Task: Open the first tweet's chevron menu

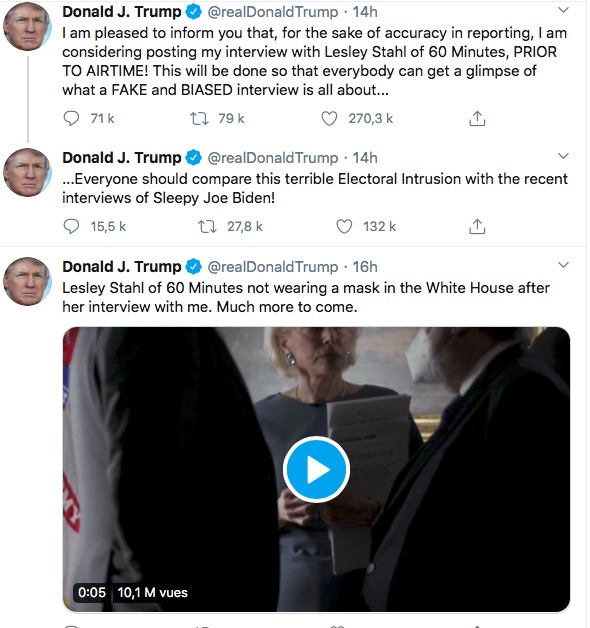Action: (564, 10)
